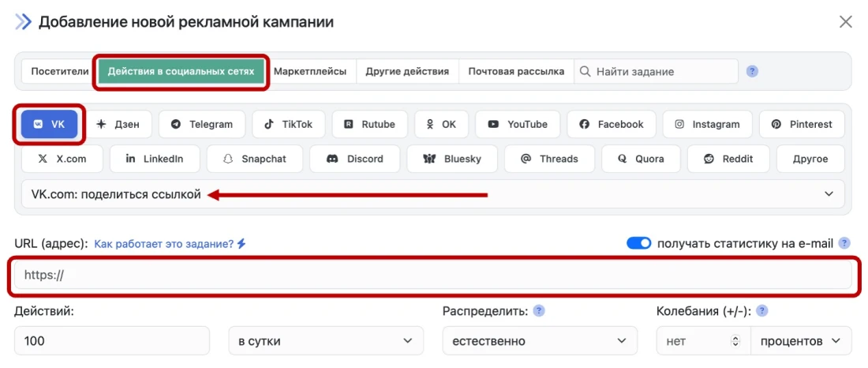Click the help icon next to Распределить
The height and width of the screenshot is (368, 868).
coord(539,311)
